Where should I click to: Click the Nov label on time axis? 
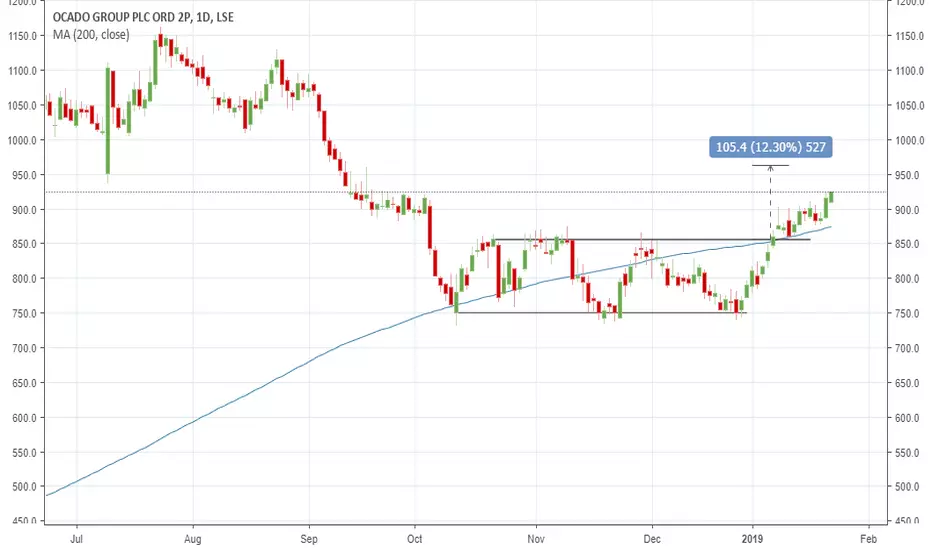(536, 539)
